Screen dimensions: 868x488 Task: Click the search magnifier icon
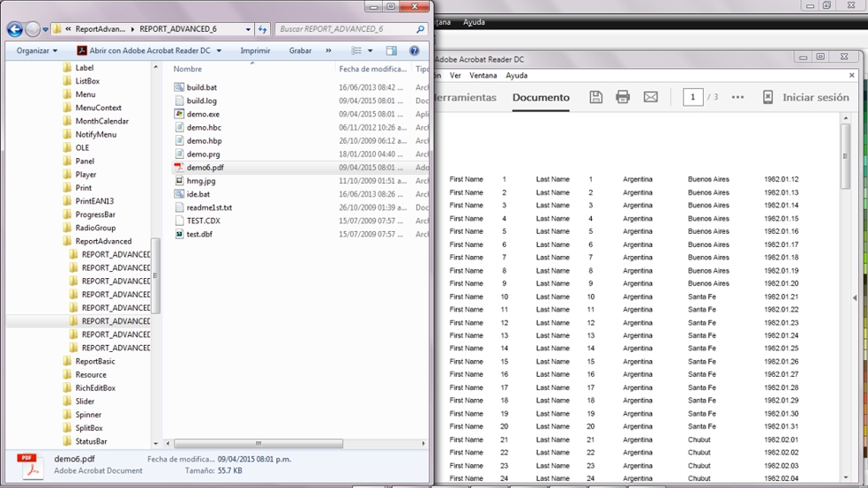point(421,29)
